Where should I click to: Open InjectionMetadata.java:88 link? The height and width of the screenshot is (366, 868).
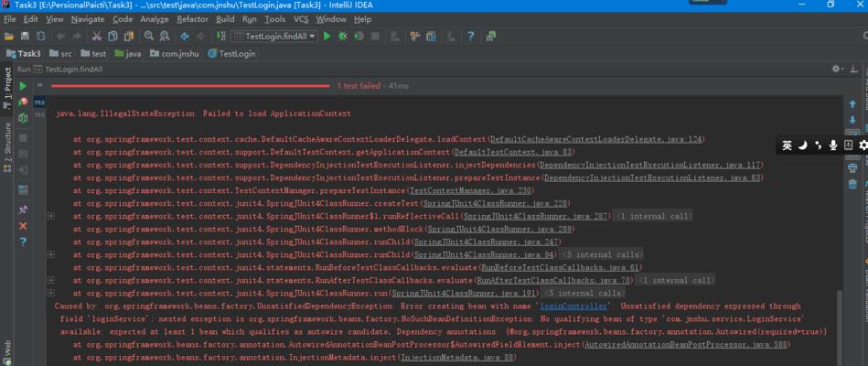click(457, 358)
